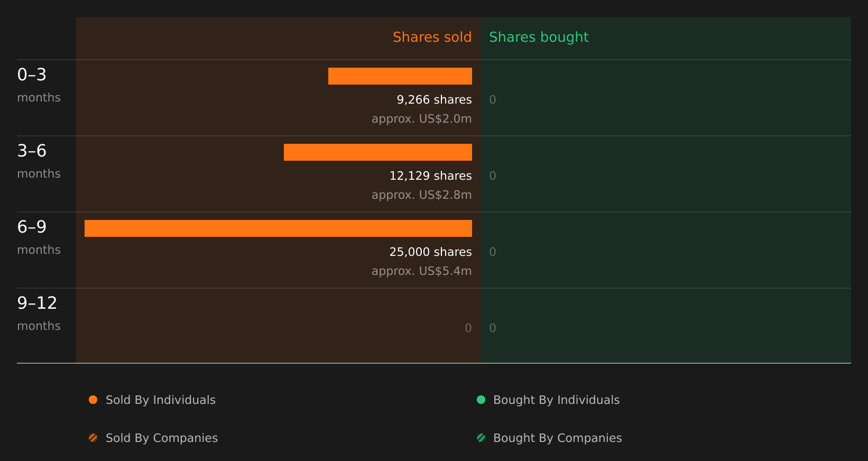Select the Sold By Individuals legend label

[x=161, y=400]
